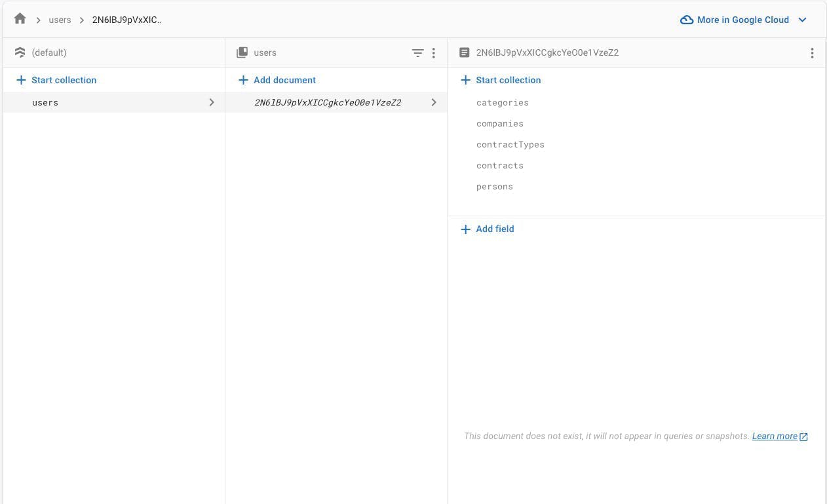Open users collection three-dot menu
This screenshot has height=504, width=827.
[433, 53]
